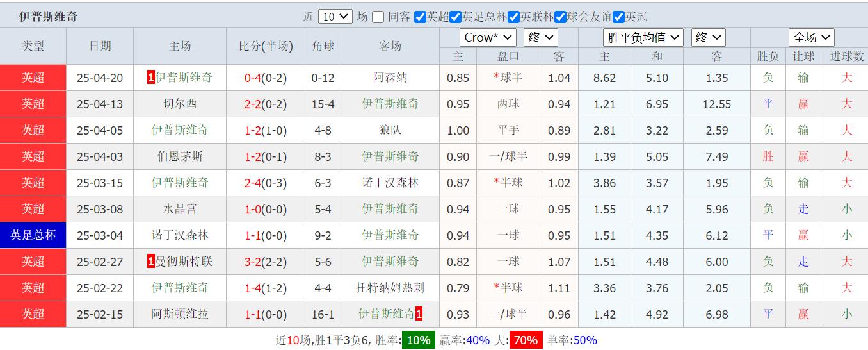
Task: Open the 全场 period dropdown
Action: [x=810, y=38]
